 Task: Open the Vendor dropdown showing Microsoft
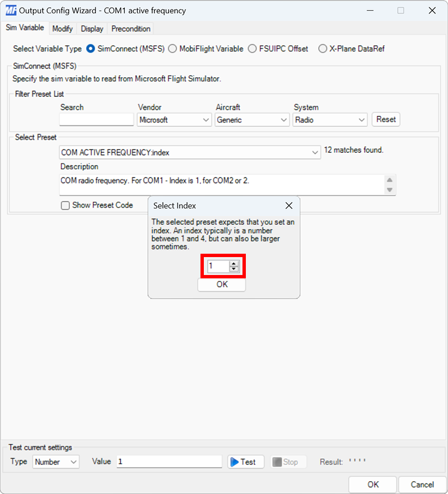coord(207,119)
